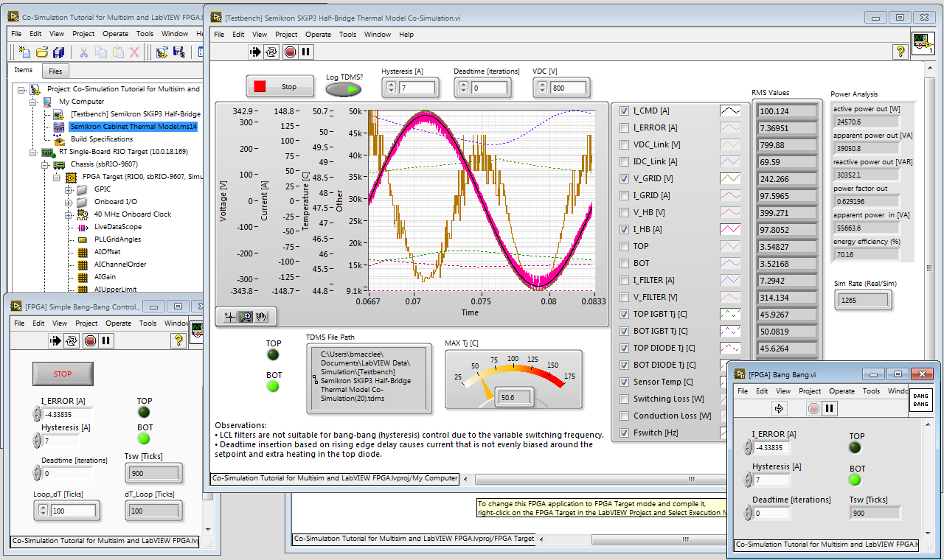Viewport: 944px width, 560px height.
Task: Select the graph pan hand tool
Action: click(x=262, y=316)
